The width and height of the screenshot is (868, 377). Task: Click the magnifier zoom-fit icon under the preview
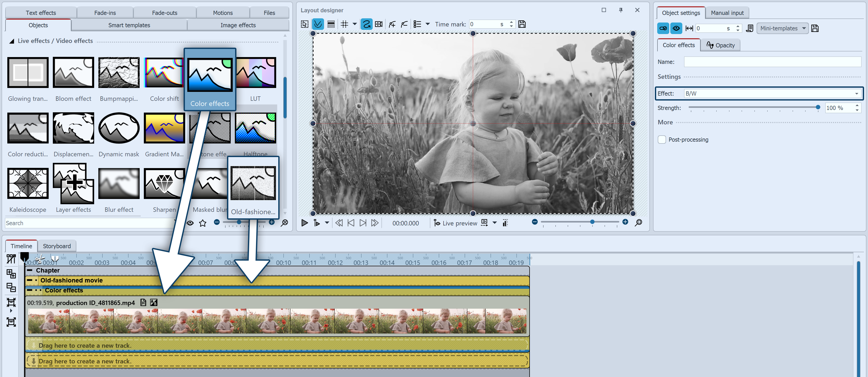(638, 223)
